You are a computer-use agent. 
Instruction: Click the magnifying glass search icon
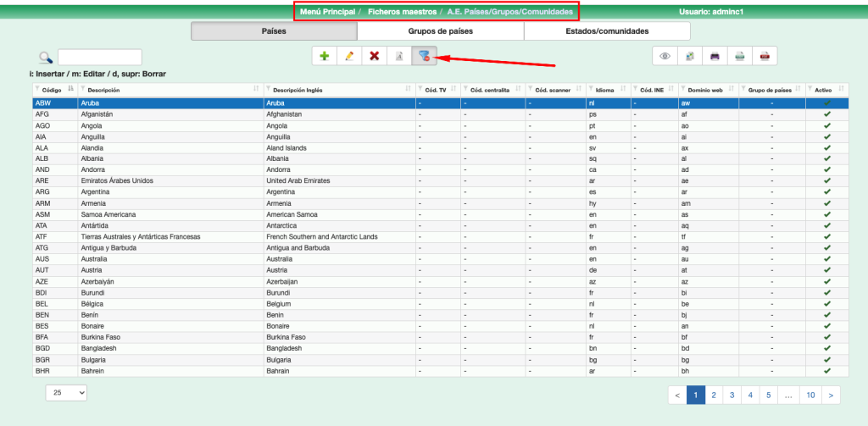coord(45,57)
